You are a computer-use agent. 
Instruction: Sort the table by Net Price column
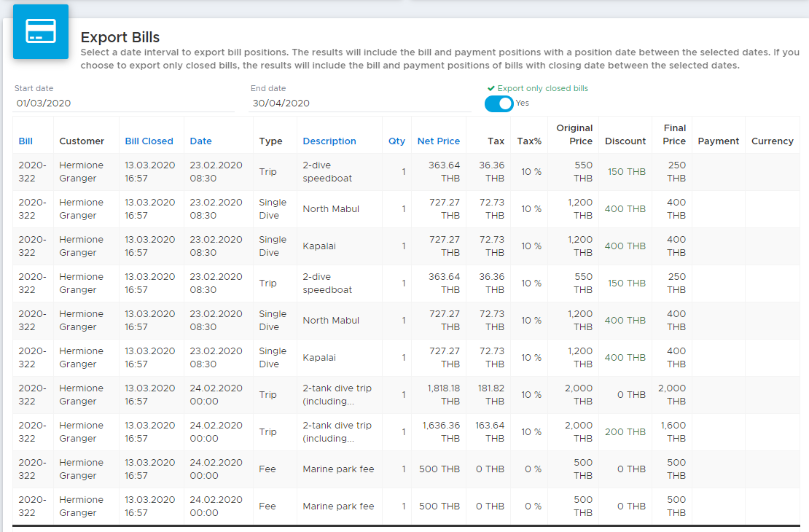[439, 141]
